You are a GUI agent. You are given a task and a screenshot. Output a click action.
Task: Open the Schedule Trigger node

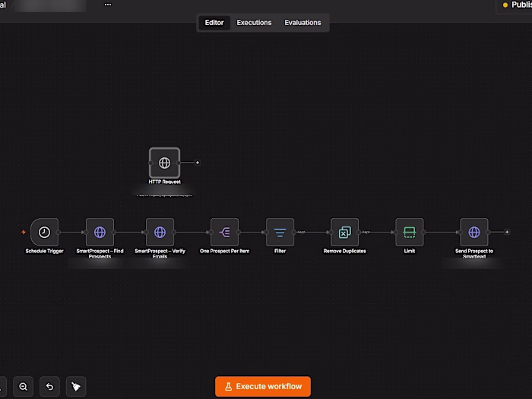coord(44,232)
